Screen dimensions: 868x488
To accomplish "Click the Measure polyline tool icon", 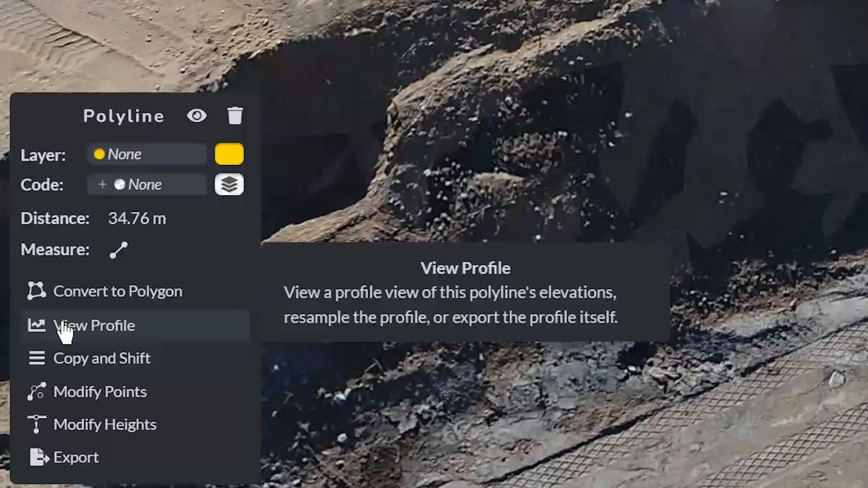I will (118, 249).
